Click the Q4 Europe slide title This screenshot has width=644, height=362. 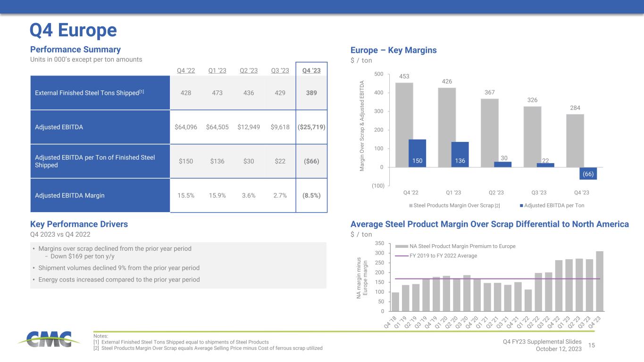pos(73,30)
